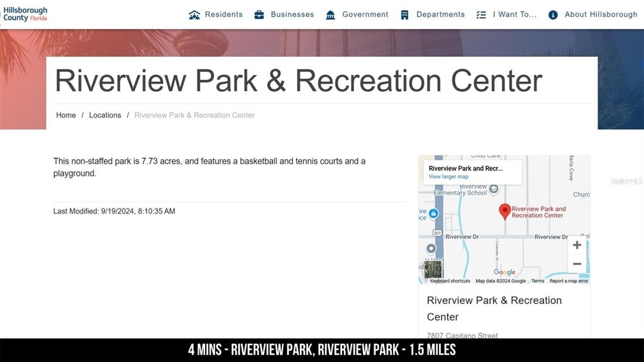Open the Locations breadcrumb link
This screenshot has height=362, width=644.
click(105, 115)
